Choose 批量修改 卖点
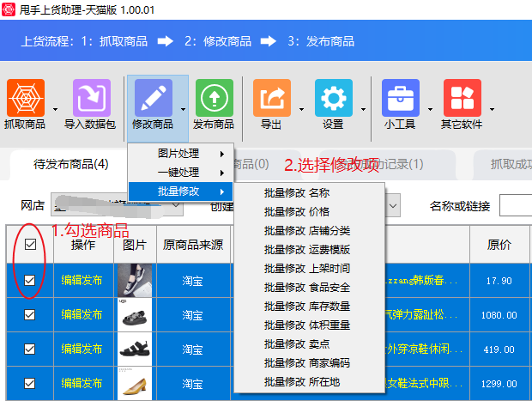This screenshot has height=401, width=532. (x=310, y=344)
